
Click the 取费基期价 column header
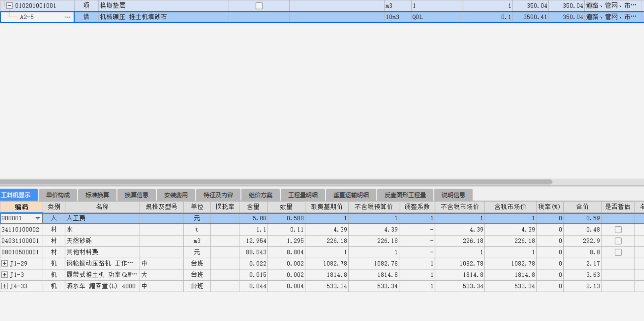327,207
